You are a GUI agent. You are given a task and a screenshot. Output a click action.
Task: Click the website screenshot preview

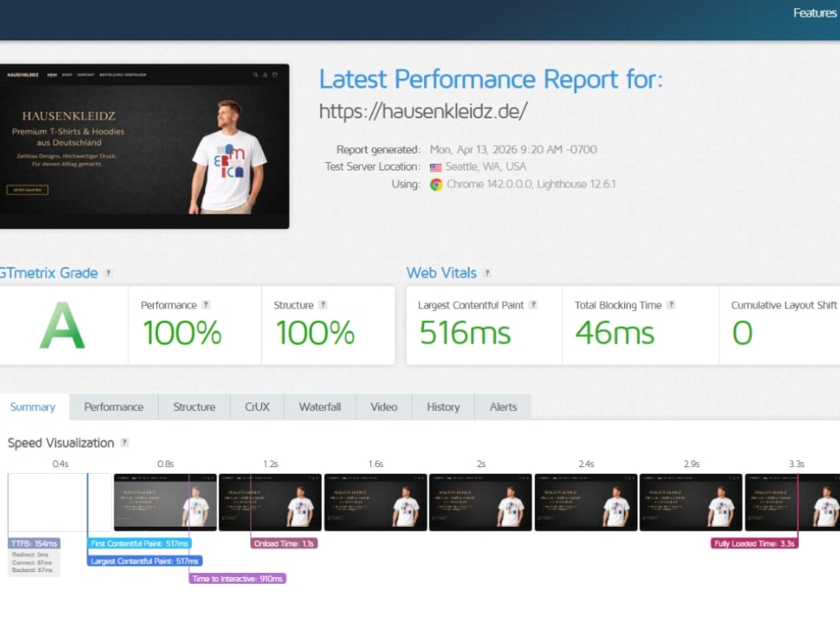coord(144,146)
